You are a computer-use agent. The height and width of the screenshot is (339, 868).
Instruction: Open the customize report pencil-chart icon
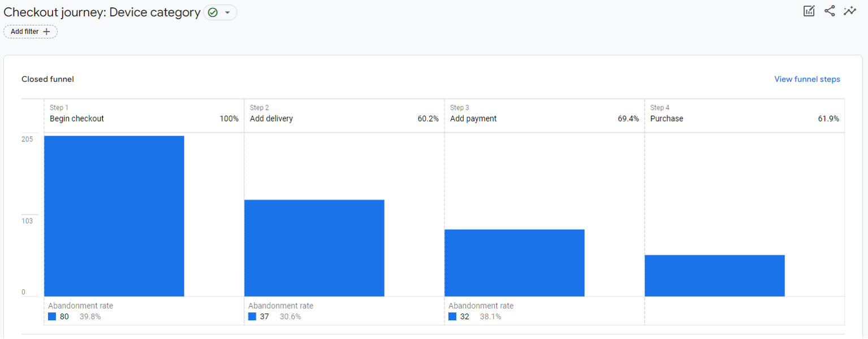click(x=809, y=11)
